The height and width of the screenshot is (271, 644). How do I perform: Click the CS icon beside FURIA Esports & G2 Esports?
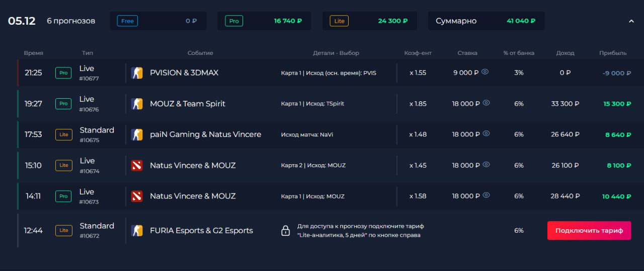pos(137,231)
